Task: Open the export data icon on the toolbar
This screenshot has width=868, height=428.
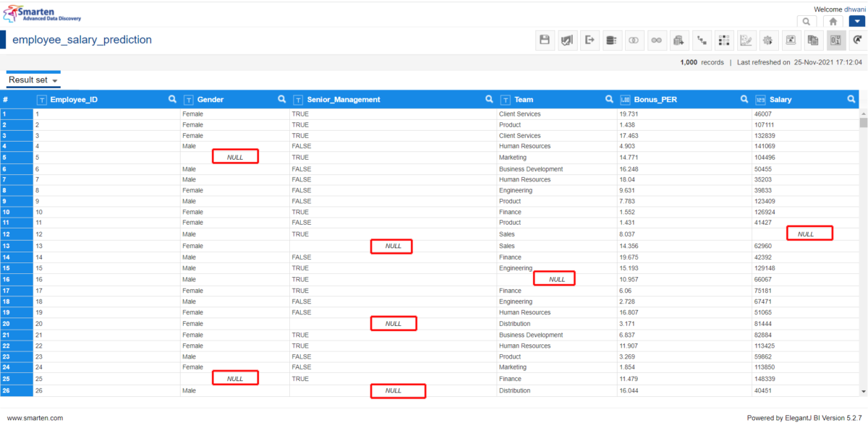Action: pos(590,40)
